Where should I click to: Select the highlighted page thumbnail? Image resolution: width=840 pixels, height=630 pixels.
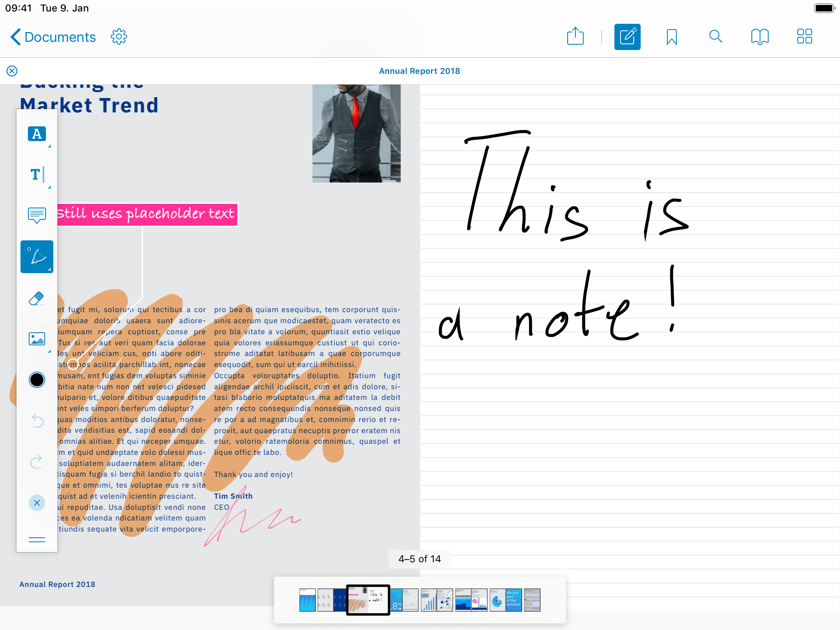click(x=368, y=600)
